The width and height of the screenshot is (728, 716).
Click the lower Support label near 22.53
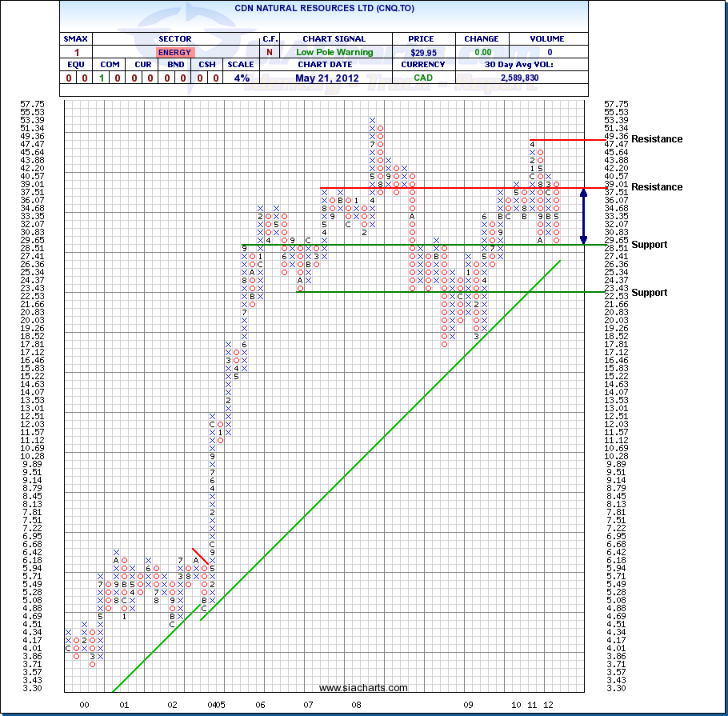pos(649,293)
